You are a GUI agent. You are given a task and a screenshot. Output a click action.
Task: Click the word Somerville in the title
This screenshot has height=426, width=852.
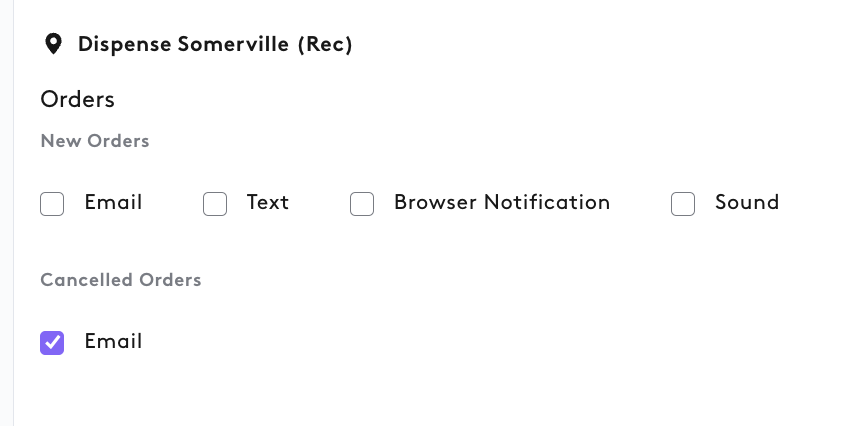click(234, 44)
